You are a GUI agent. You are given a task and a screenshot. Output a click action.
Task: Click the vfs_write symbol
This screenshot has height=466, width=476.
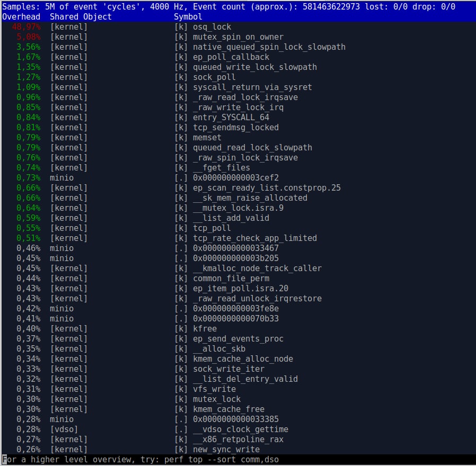coord(214,389)
